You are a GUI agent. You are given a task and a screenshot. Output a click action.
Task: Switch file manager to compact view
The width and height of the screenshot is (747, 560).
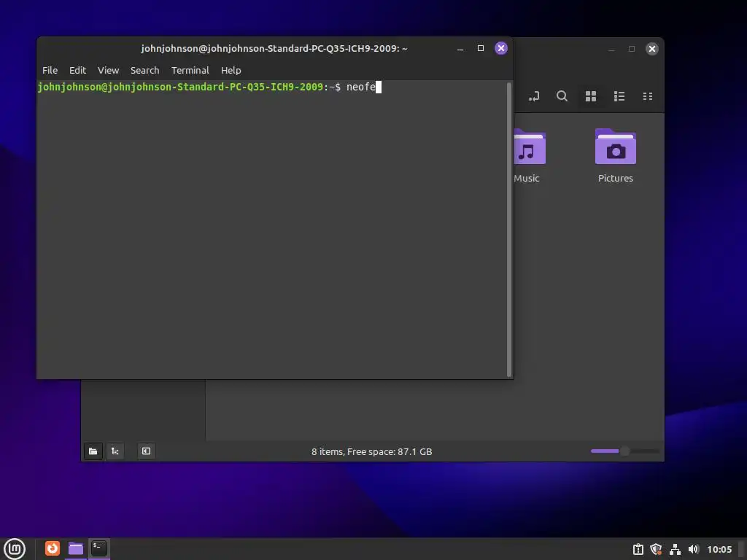click(x=648, y=97)
